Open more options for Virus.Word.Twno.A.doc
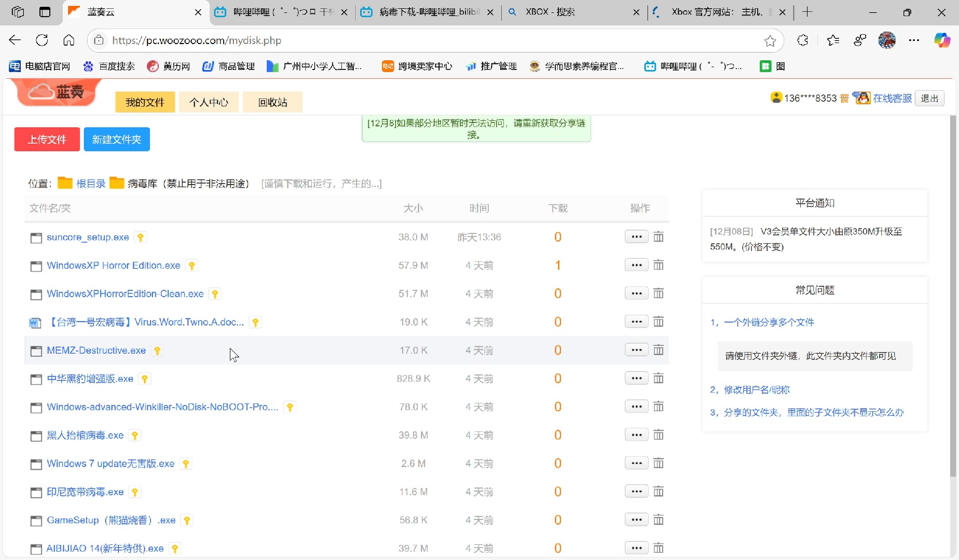The width and height of the screenshot is (959, 560). coord(637,322)
